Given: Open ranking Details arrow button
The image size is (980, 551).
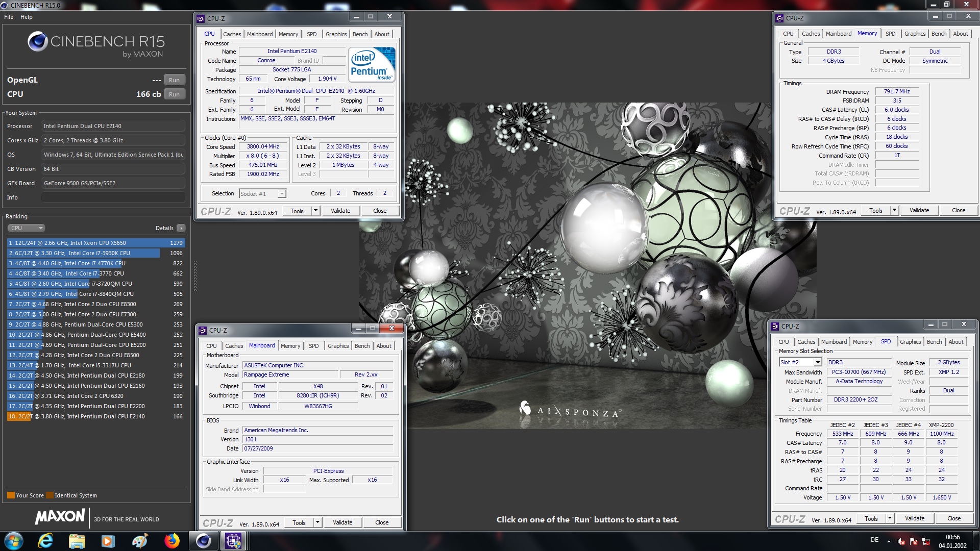Looking at the screenshot, I should (181, 228).
